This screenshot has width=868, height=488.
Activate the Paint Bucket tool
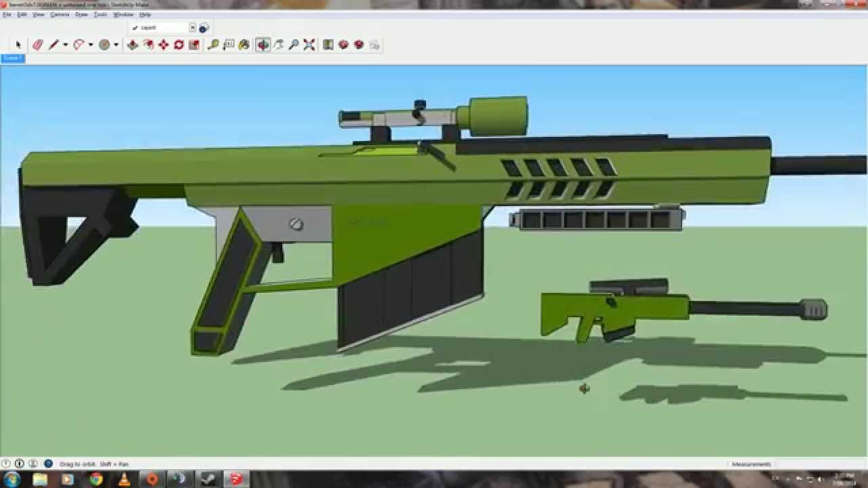click(244, 45)
